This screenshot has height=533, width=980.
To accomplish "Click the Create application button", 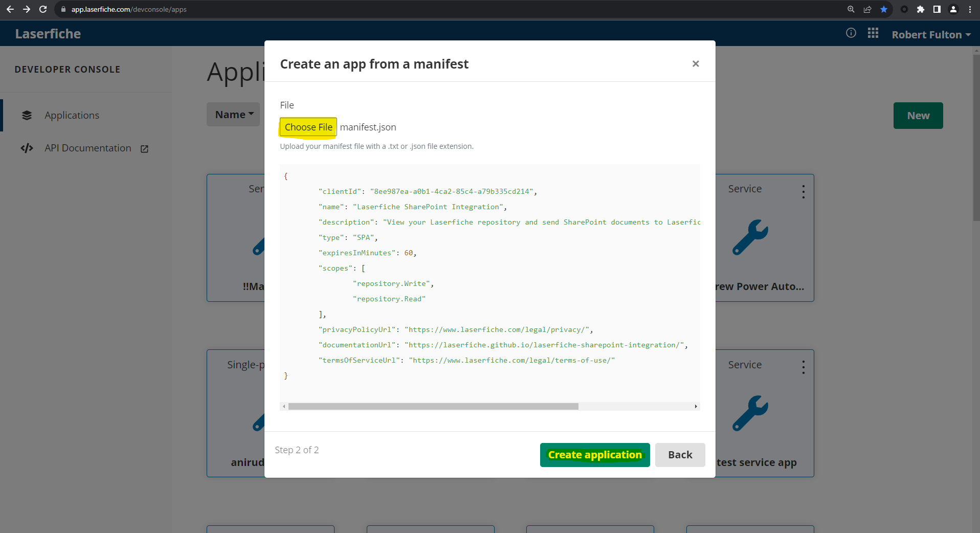I will point(594,455).
